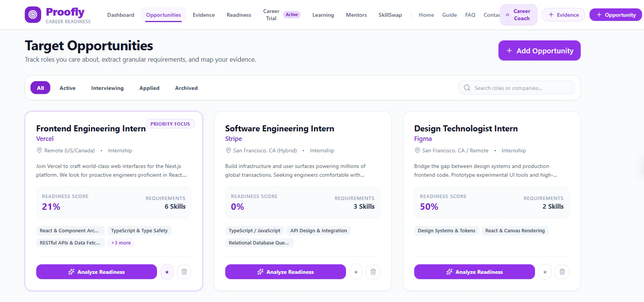Open Career Trial in the navigation

pyautogui.click(x=271, y=15)
